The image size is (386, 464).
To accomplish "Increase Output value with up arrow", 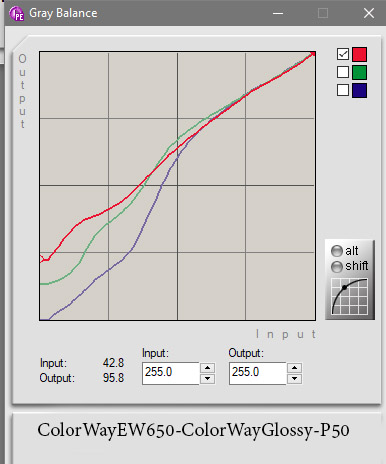I will [294, 368].
